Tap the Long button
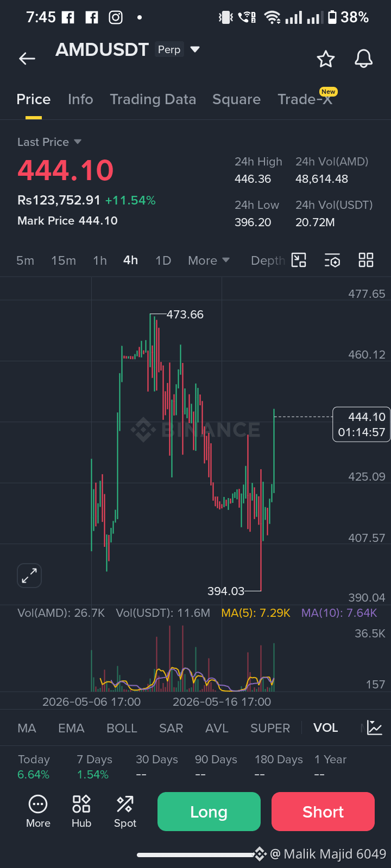The height and width of the screenshot is (868, 391). pos(209,812)
